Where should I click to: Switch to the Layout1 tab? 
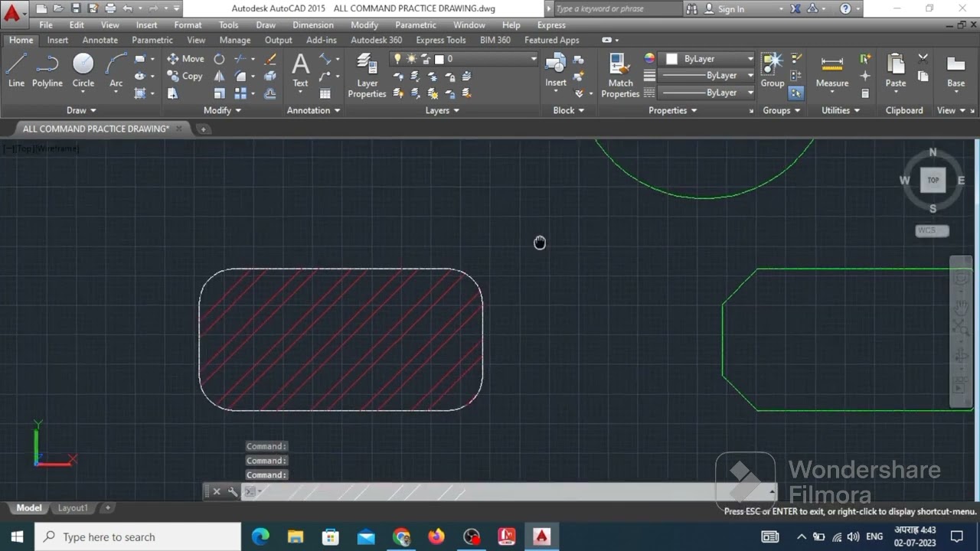(73, 507)
